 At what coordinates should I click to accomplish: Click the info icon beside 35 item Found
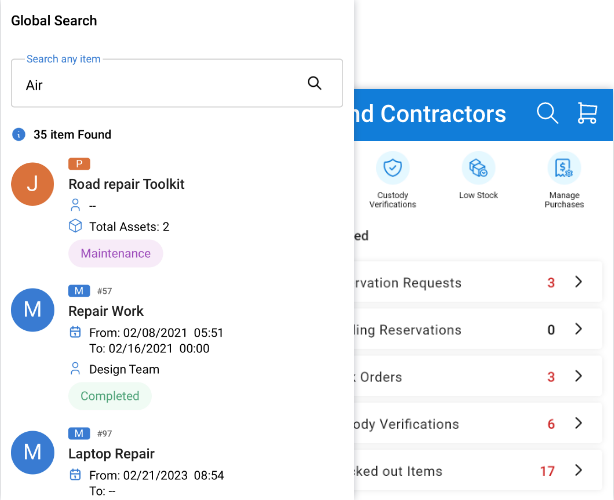click(18, 134)
